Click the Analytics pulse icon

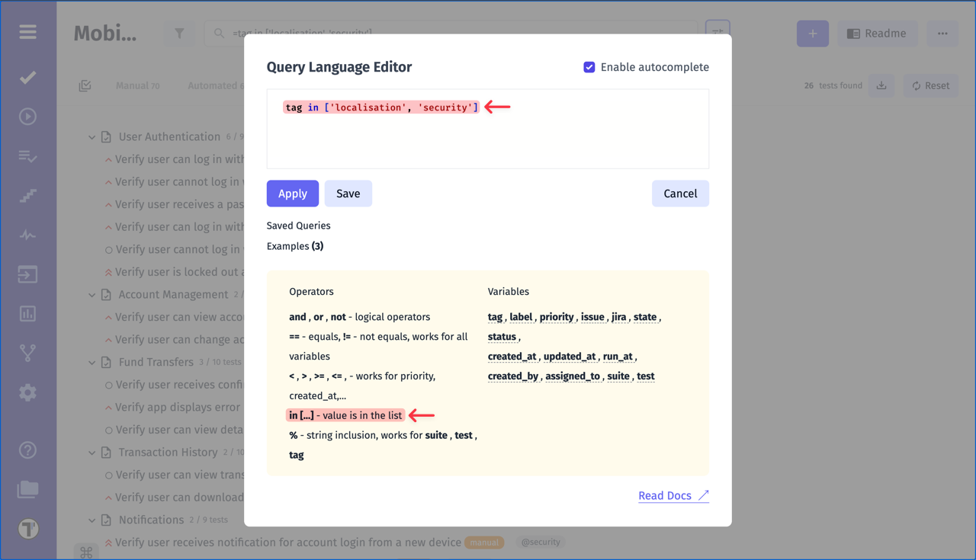click(28, 235)
